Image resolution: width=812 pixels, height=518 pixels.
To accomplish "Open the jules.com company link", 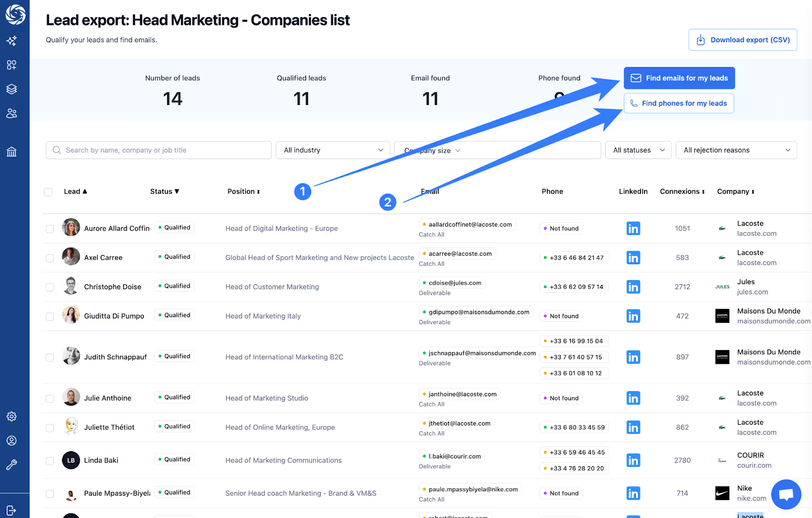I will (x=753, y=292).
